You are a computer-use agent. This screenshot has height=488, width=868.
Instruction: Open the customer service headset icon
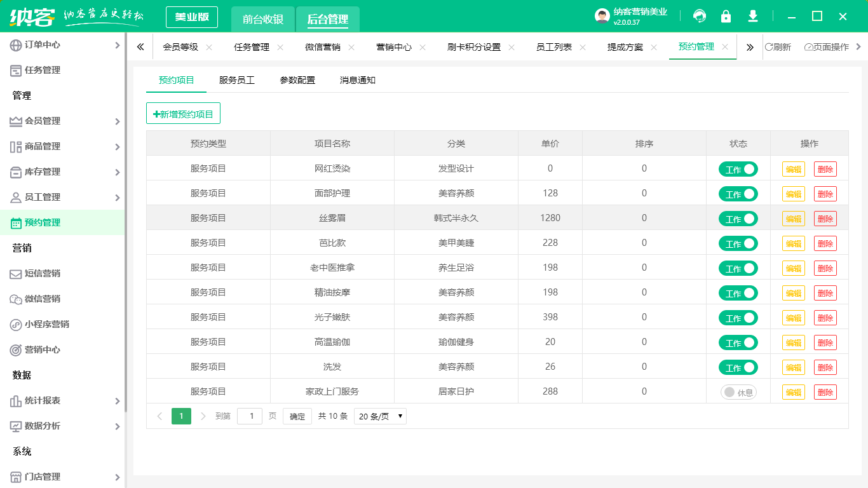(x=700, y=16)
